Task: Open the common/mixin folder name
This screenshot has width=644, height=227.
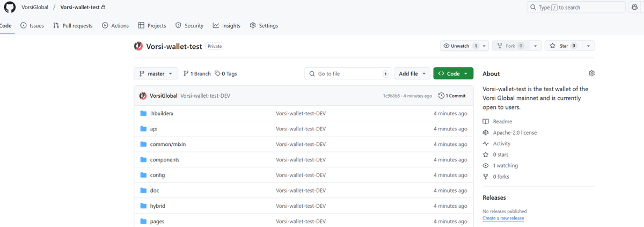Action: coord(168,144)
